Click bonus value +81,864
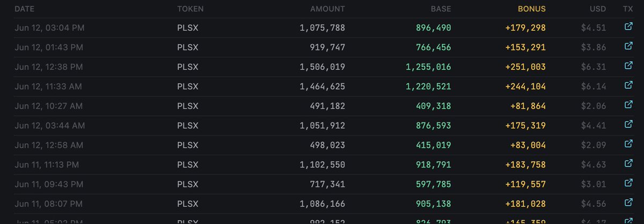Image resolution: width=644 pixels, height=224 pixels. pos(528,106)
